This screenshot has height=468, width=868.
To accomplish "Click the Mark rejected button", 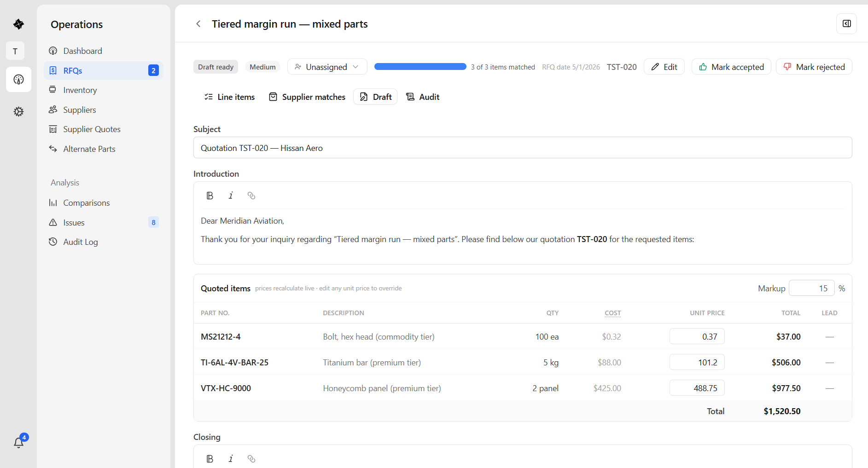I will (814, 67).
